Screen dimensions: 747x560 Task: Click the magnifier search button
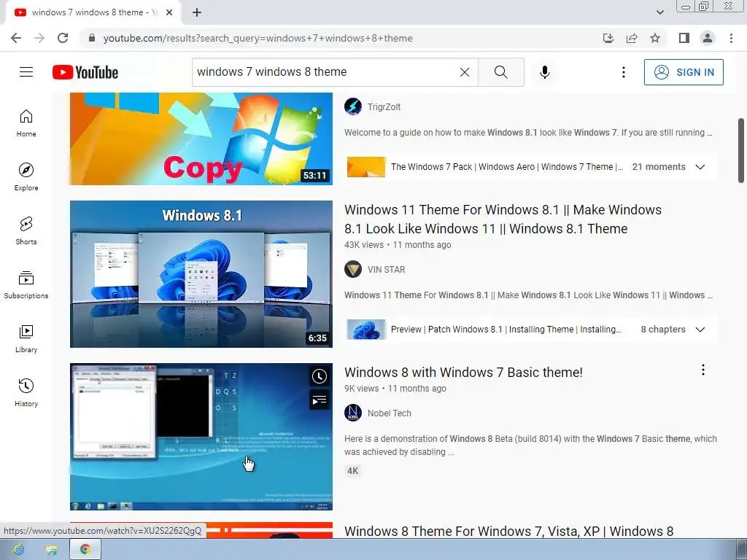point(500,72)
